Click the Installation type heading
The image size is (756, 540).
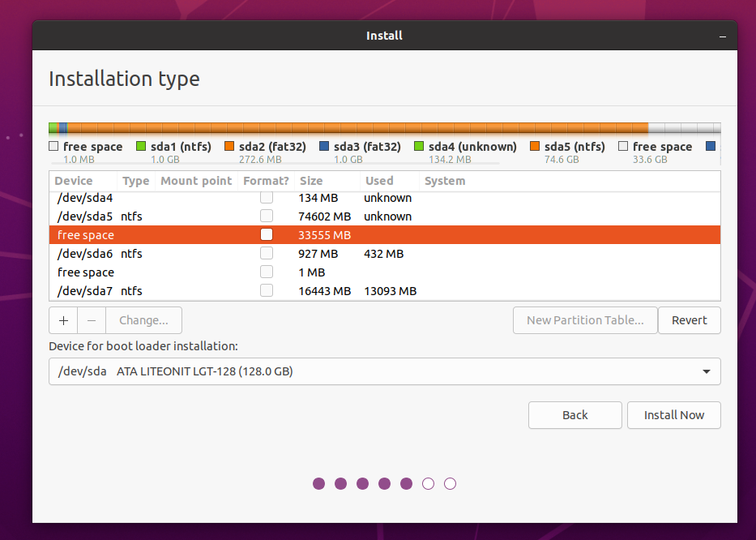click(125, 79)
